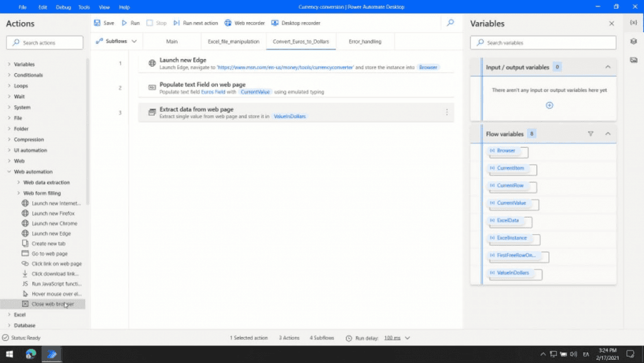Screen dimensions: 644x363
Task: Open the Run delay dropdown arrow
Action: (408, 338)
